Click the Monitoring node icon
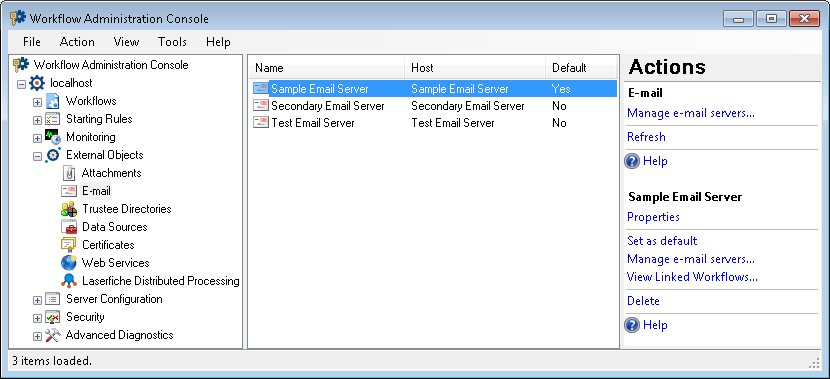 tap(52, 137)
